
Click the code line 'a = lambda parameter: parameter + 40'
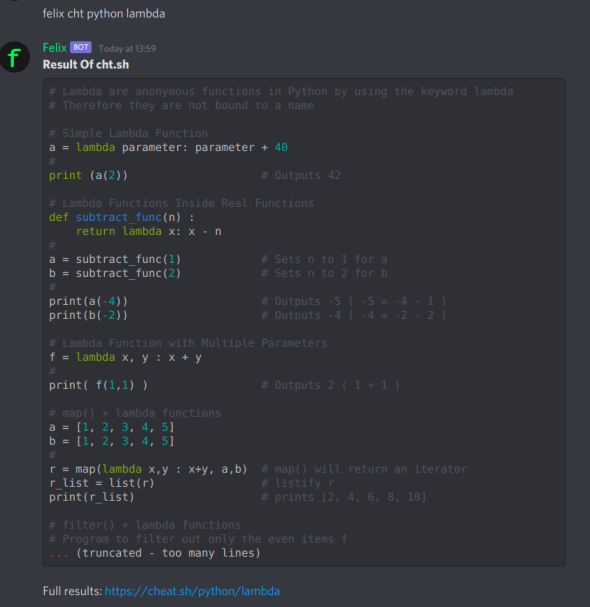[168, 147]
